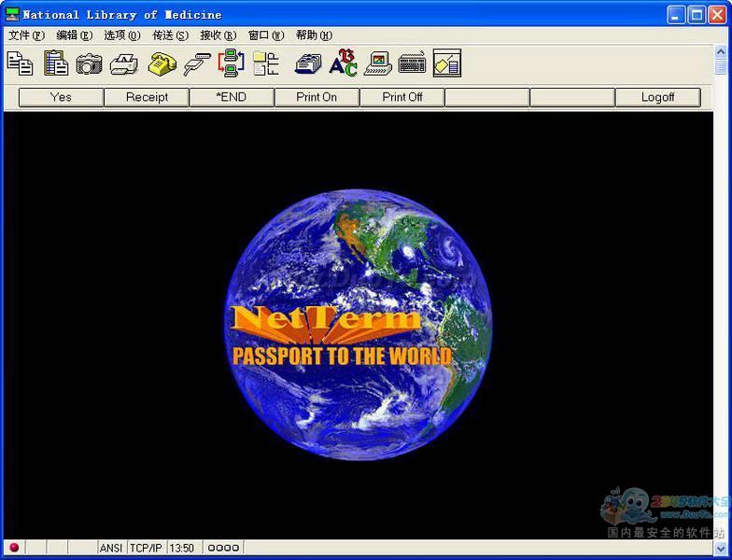Click the Yes button

tap(62, 97)
